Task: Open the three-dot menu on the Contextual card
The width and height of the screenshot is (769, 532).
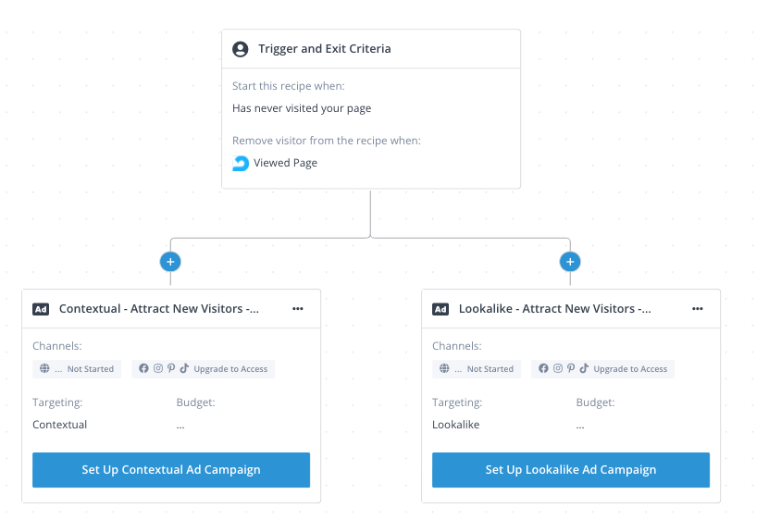Action: click(x=298, y=308)
